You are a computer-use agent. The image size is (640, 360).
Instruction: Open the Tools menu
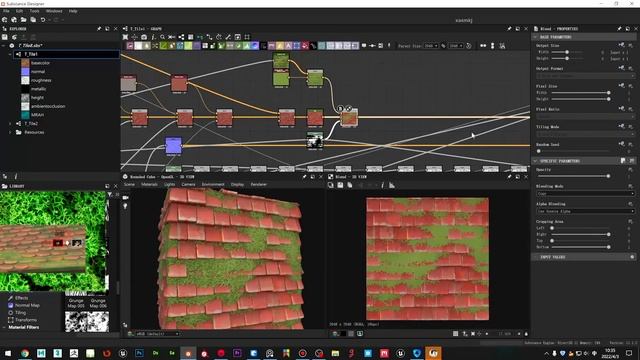coord(35,11)
